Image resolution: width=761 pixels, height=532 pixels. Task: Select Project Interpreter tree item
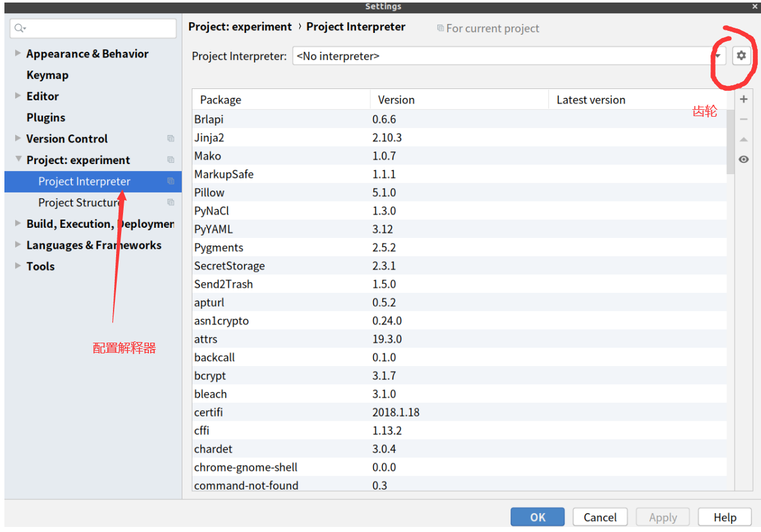93,181
